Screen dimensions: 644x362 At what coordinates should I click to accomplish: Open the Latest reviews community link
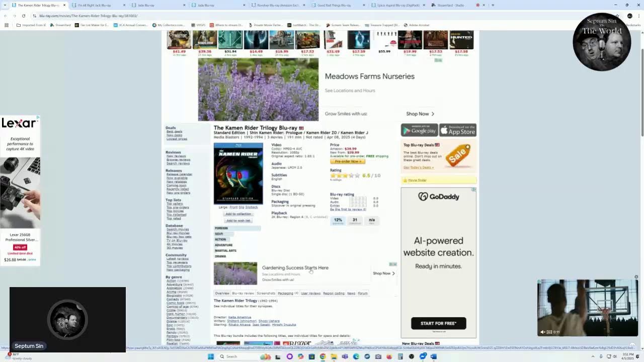coord(178,259)
